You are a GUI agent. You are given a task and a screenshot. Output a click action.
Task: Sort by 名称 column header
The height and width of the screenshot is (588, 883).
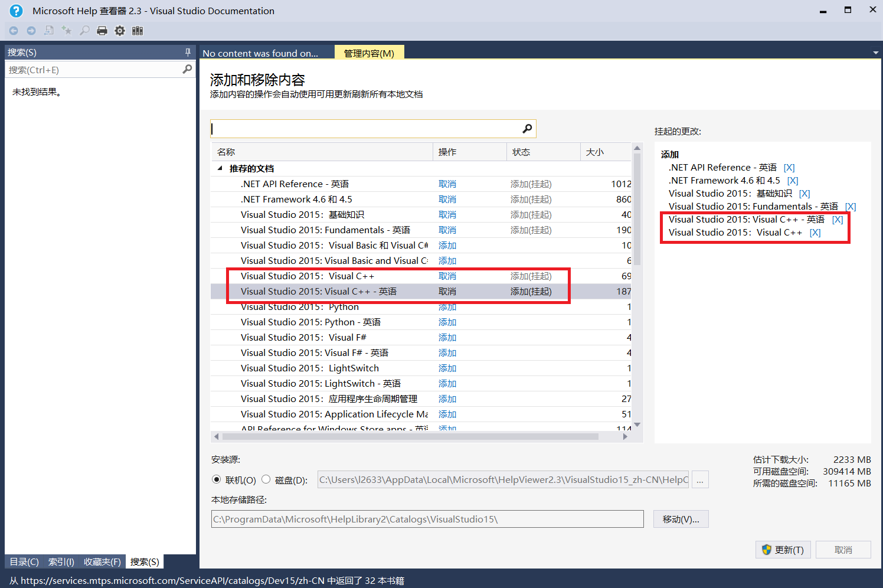322,152
